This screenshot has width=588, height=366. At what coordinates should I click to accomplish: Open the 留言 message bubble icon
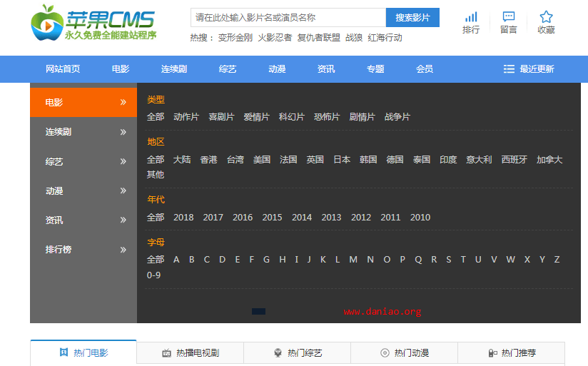tap(508, 16)
